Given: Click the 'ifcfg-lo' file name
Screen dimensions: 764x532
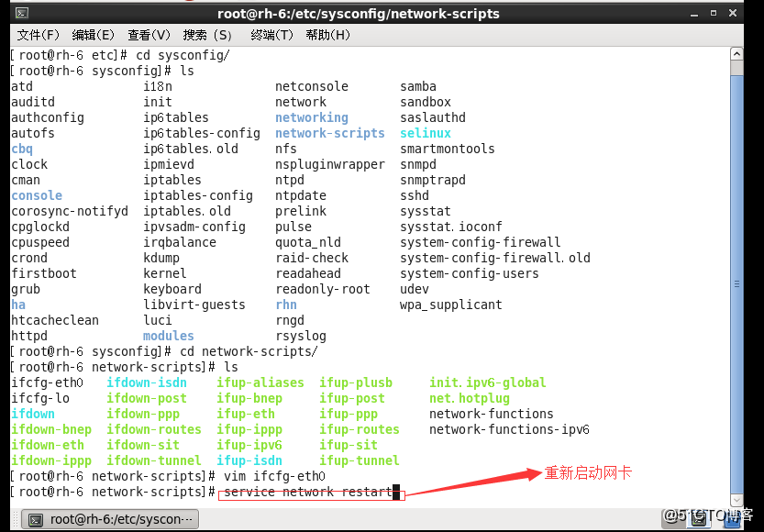Looking at the screenshot, I should click(40, 398).
